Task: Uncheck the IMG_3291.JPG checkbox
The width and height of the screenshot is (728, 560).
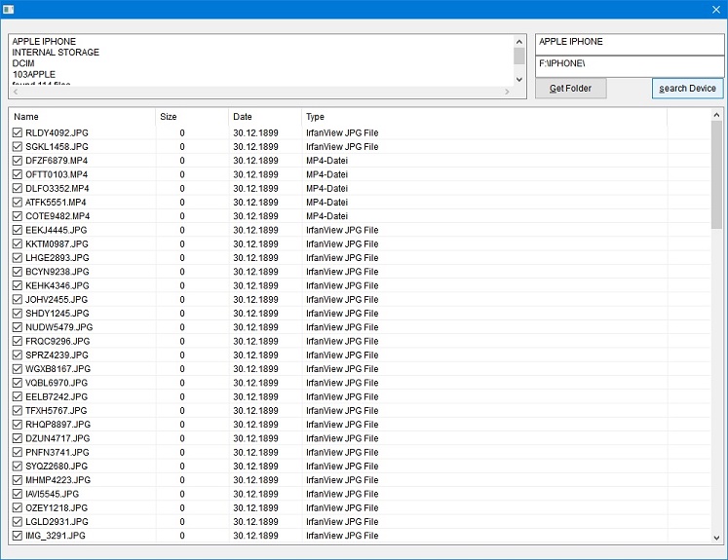Action: point(18,536)
